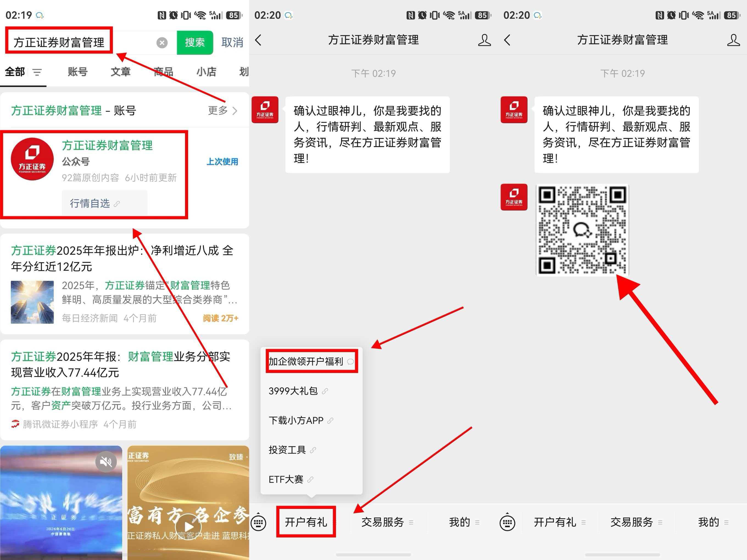Expand 开户有礼 menu in right chat
This screenshot has height=560, width=747.
tap(560, 522)
